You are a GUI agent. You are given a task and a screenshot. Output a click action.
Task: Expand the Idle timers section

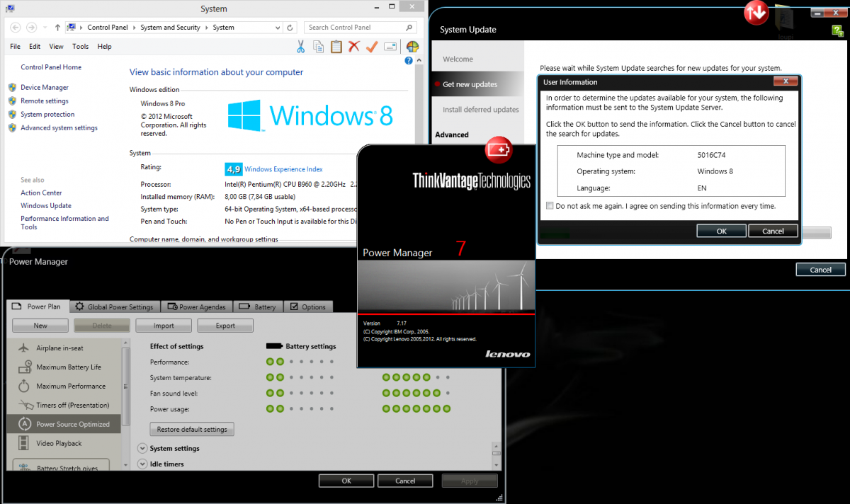142,464
